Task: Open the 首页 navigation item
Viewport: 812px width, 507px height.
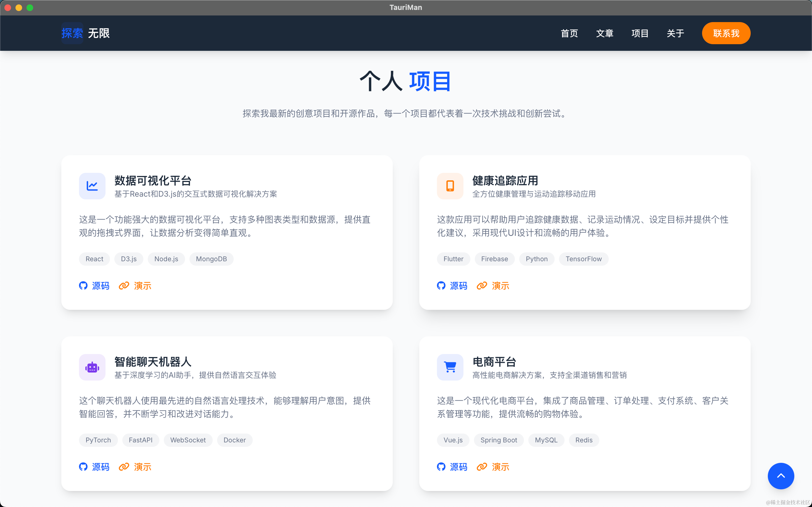Action: tap(569, 33)
